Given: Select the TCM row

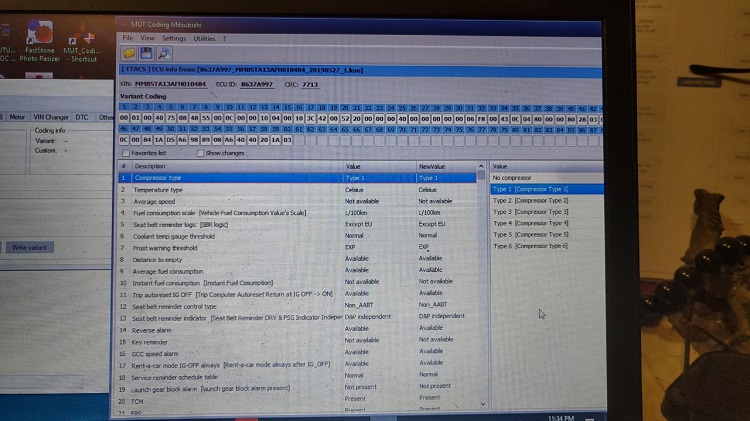Looking at the screenshot, I should tap(297, 401).
